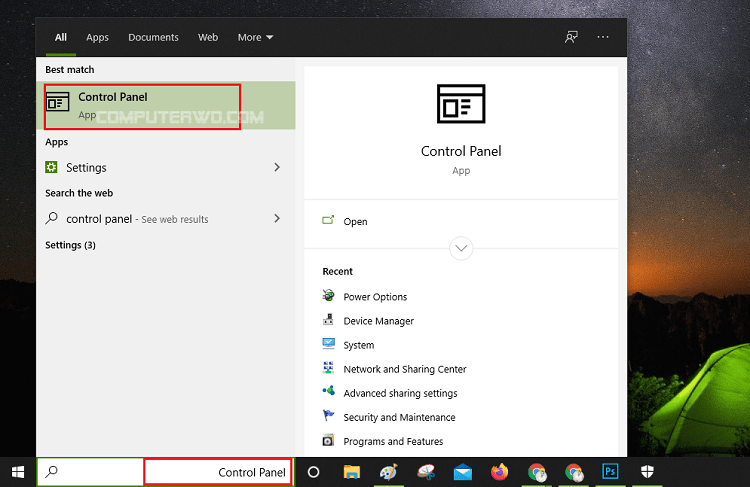
Task: Open Programs and Features
Action: (x=393, y=441)
